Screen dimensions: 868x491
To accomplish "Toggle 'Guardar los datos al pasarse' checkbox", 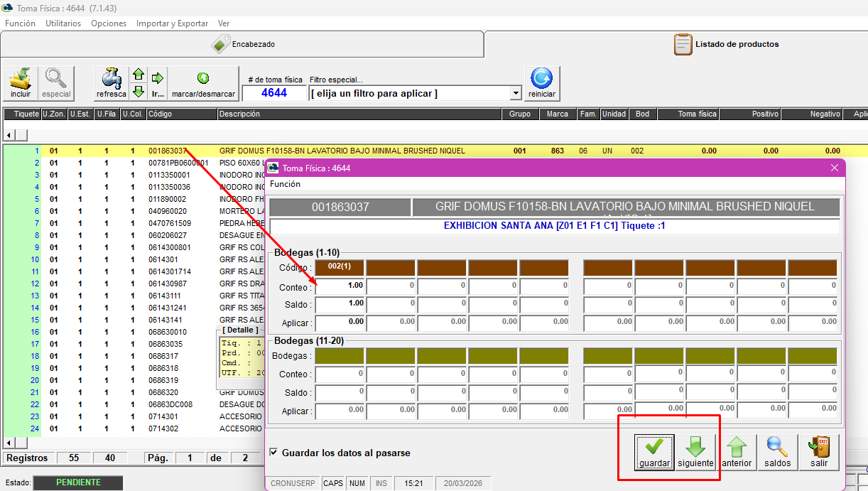I will pyautogui.click(x=274, y=453).
